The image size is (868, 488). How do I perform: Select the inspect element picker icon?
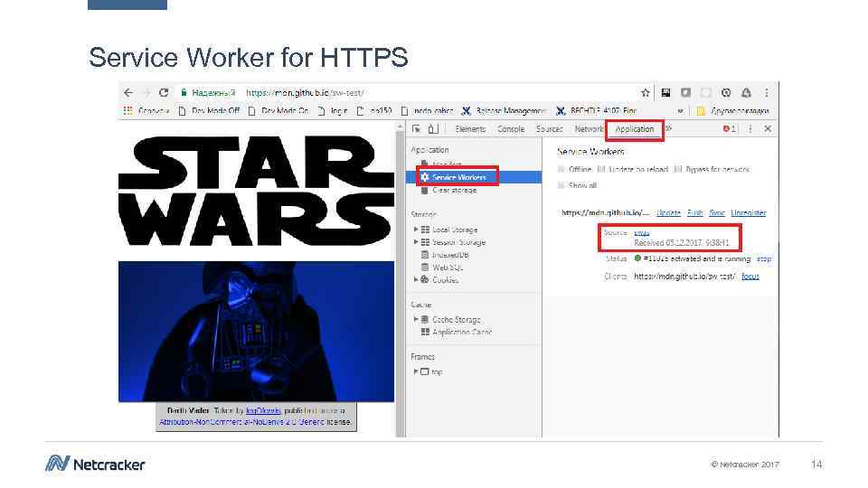(416, 129)
